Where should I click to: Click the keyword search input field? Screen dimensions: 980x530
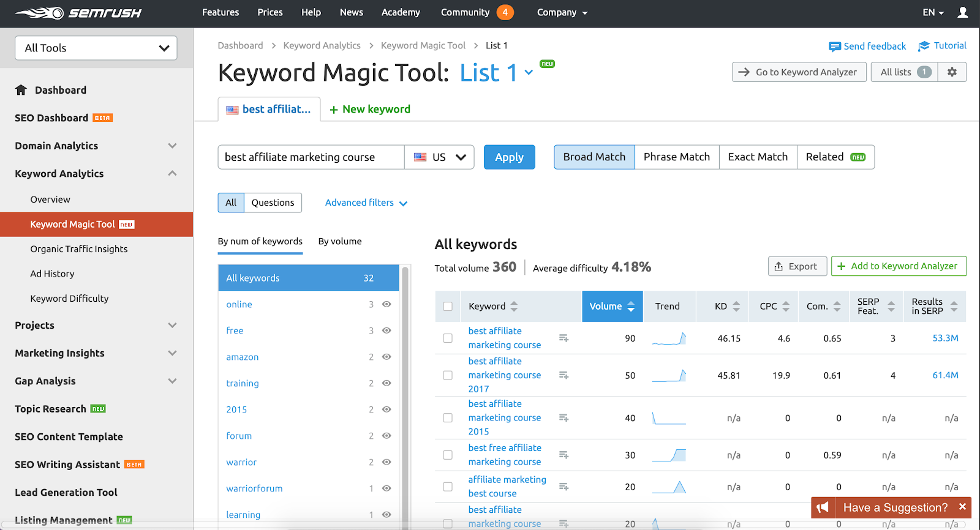click(311, 157)
